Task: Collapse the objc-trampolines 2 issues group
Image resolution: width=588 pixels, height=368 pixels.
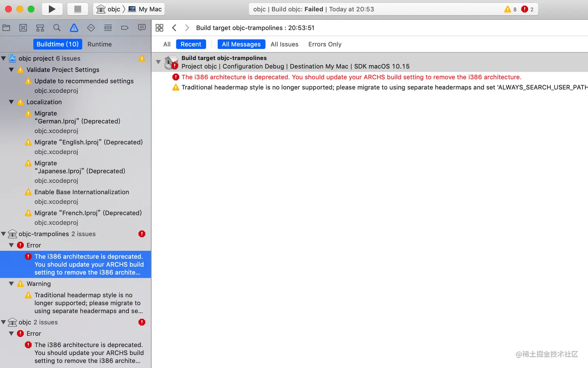Action: (x=3, y=234)
